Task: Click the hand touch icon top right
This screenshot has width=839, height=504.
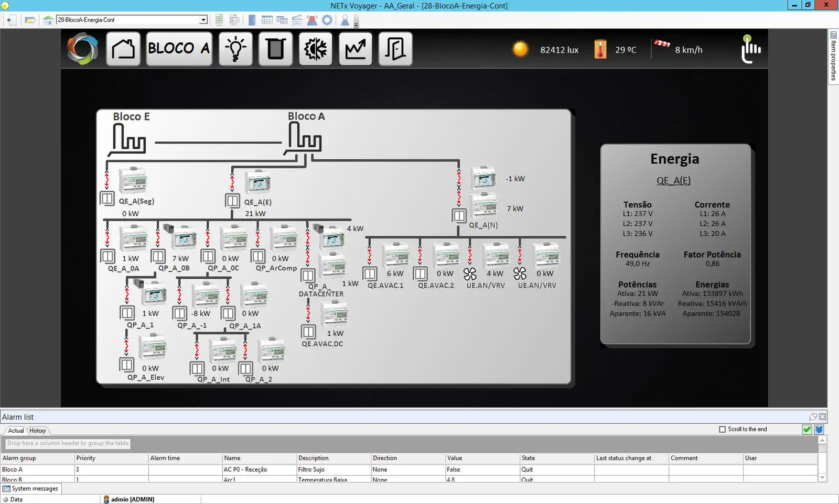Action: point(750,49)
